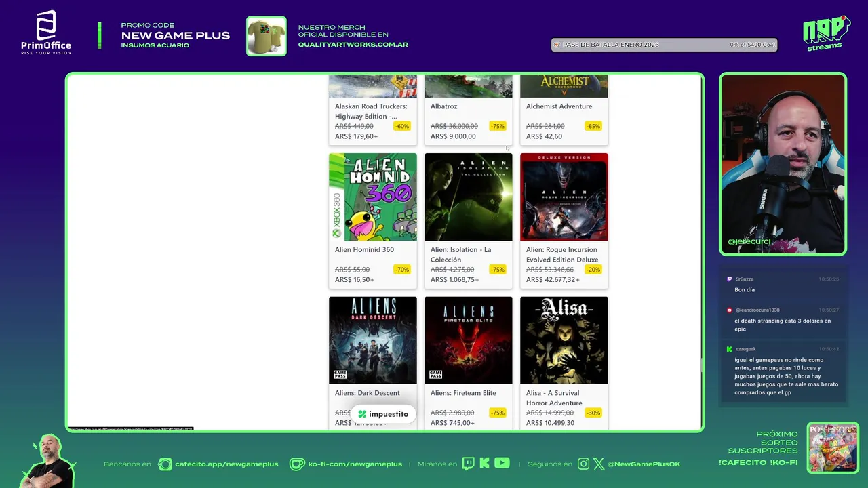Click the PrimOffice logo
The image size is (868, 488).
pyautogui.click(x=45, y=32)
